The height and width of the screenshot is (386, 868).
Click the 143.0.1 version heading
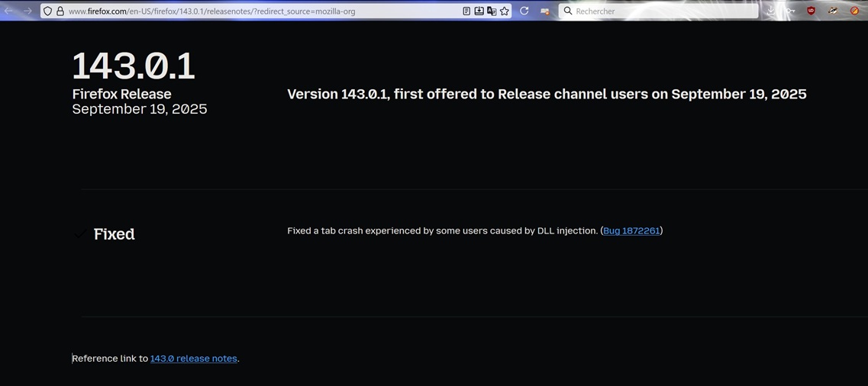coord(134,66)
